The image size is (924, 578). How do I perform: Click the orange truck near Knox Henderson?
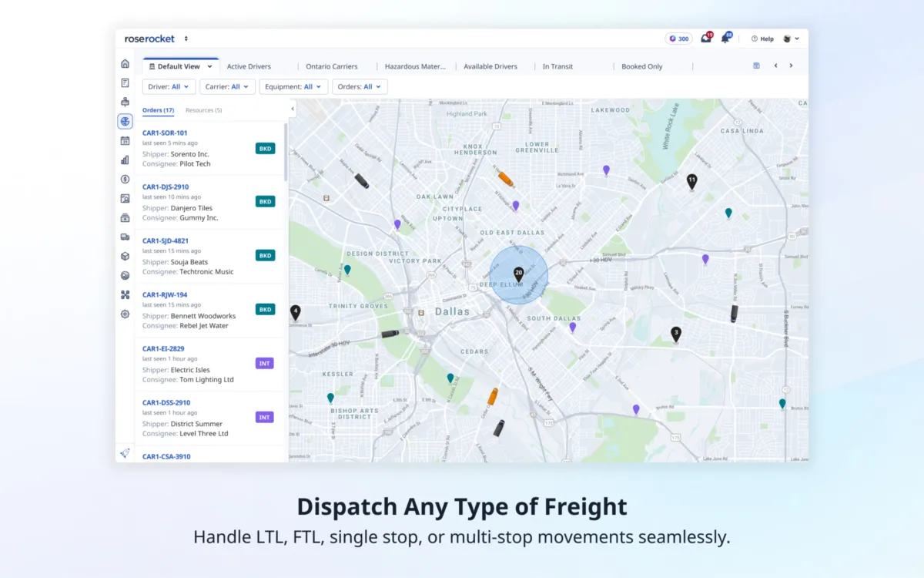pyautogui.click(x=506, y=179)
